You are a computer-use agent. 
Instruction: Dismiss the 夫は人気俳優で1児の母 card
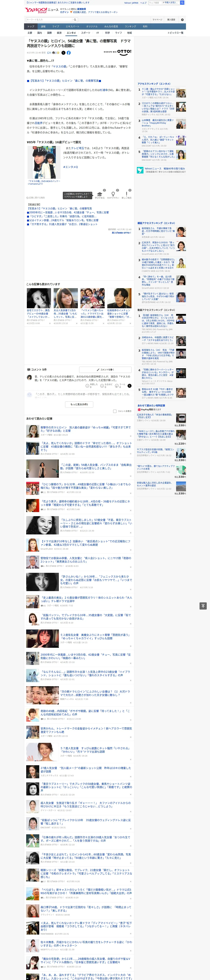click(76, 323)
